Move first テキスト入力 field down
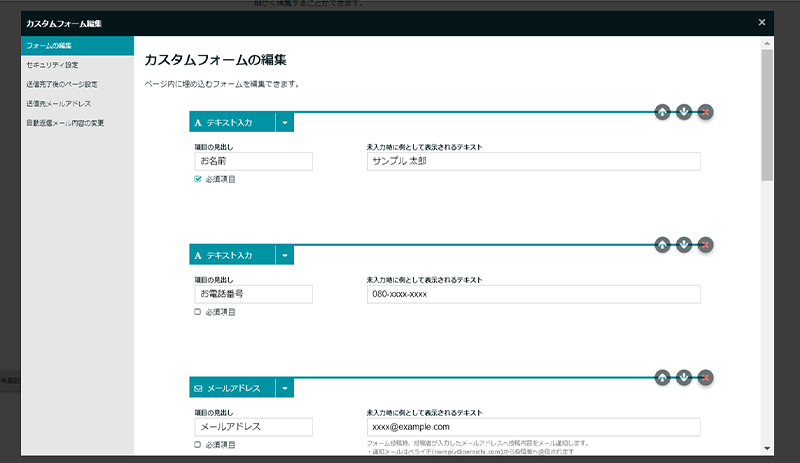 coord(684,112)
